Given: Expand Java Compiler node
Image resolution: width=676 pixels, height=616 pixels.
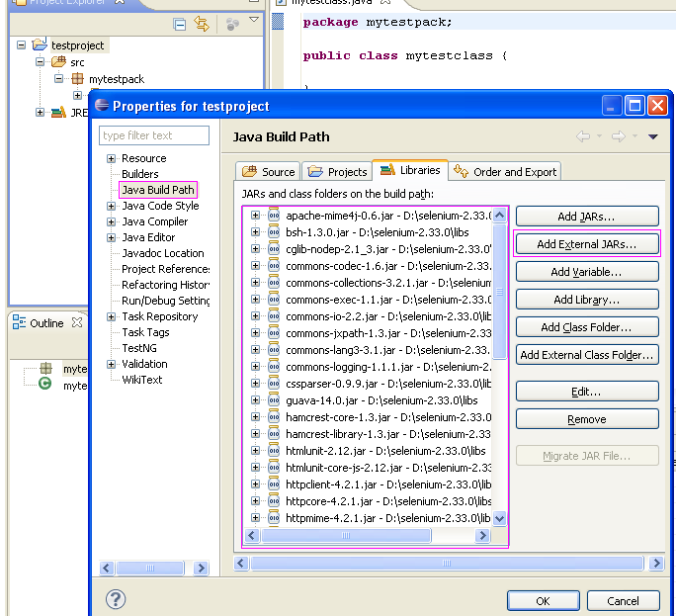Looking at the screenshot, I should [112, 221].
